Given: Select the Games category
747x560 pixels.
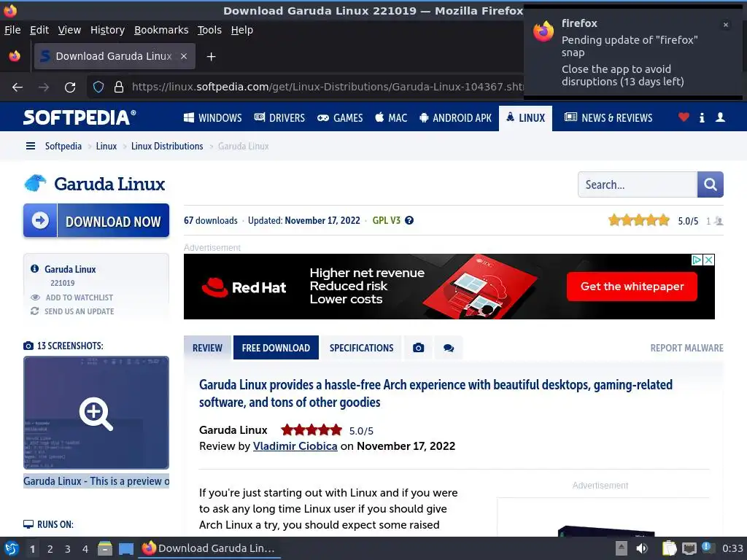Looking at the screenshot, I should tap(340, 117).
